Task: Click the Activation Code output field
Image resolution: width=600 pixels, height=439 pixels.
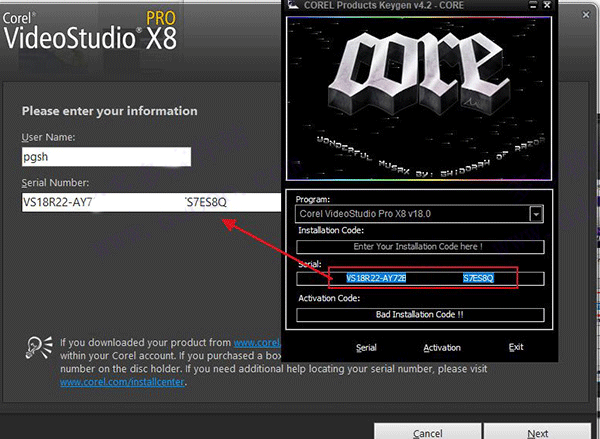Action: [x=420, y=315]
